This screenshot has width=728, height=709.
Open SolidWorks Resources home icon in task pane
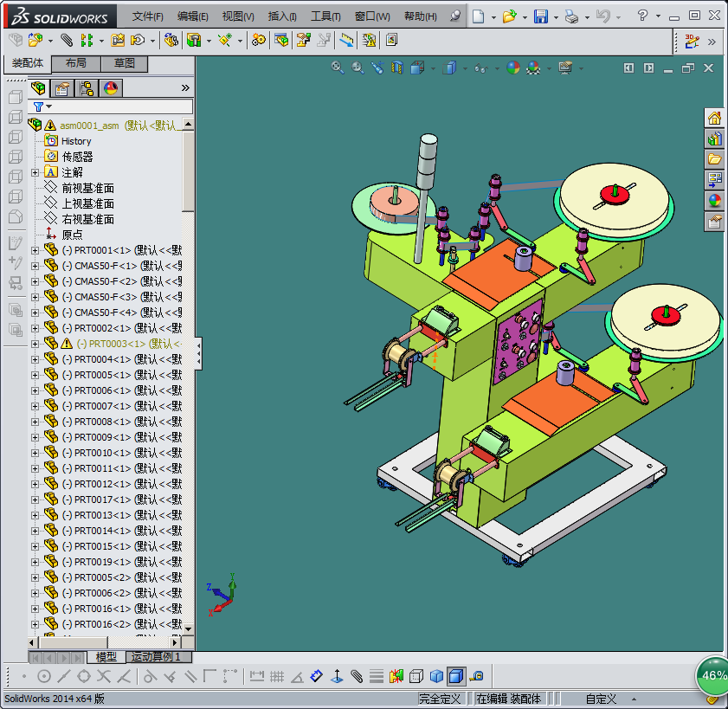(714, 119)
